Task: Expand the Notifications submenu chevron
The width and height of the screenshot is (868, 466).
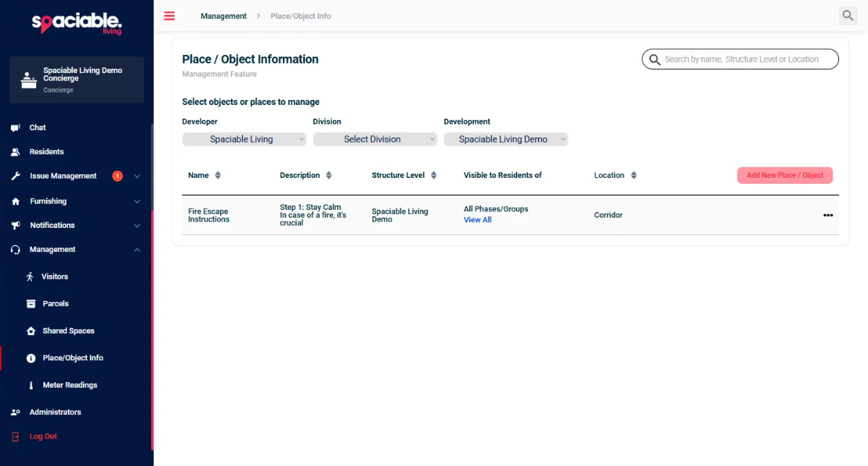Action: tap(137, 226)
